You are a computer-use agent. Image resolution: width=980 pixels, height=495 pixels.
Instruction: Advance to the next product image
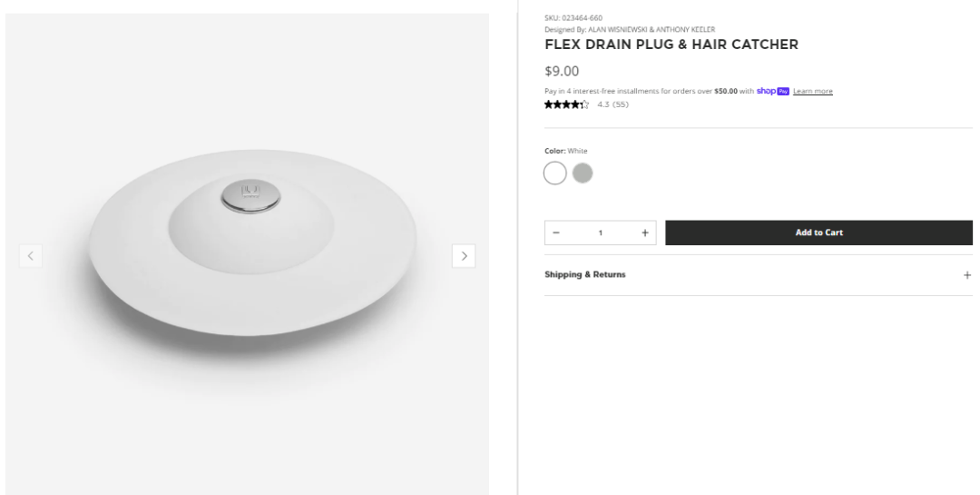point(464,256)
